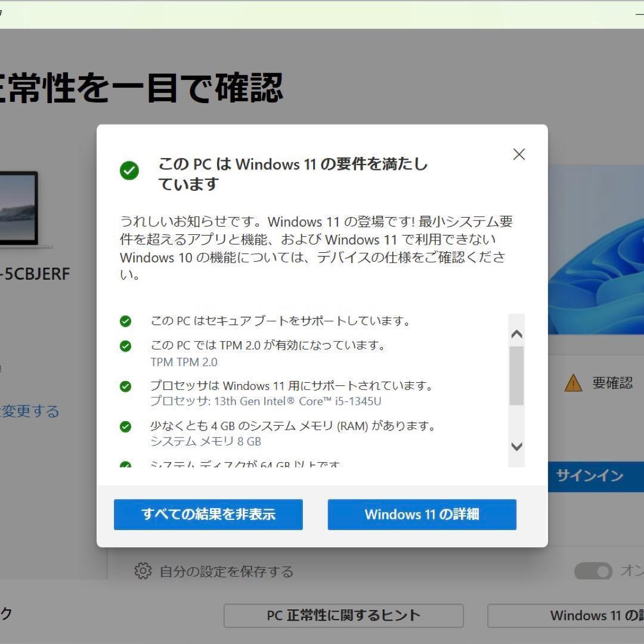Close the Windows 11 requirements dialog
The height and width of the screenshot is (644, 644).
(x=519, y=154)
